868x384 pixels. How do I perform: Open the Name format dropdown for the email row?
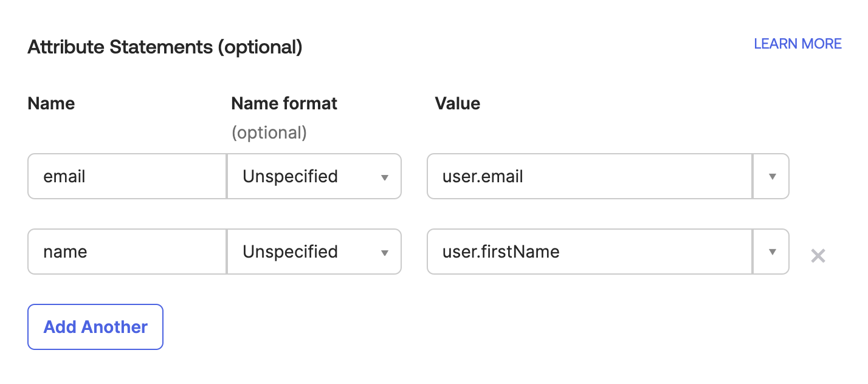[x=314, y=176]
